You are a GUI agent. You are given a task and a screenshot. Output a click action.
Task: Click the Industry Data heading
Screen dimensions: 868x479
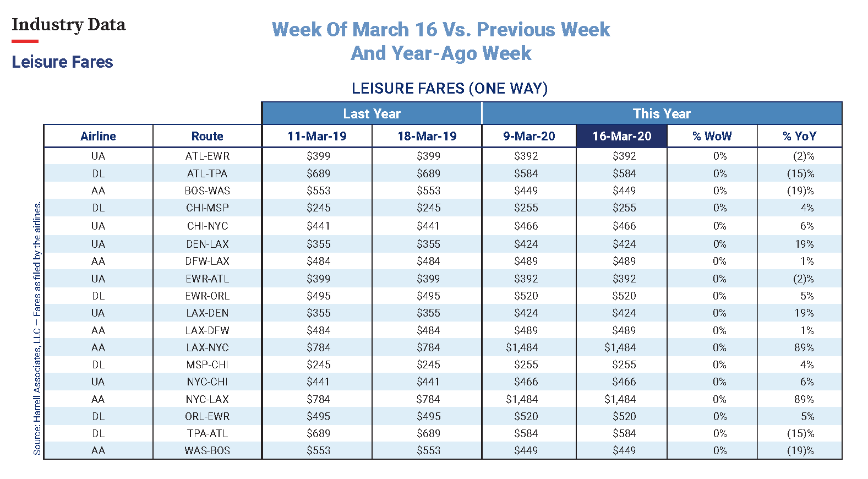68,25
